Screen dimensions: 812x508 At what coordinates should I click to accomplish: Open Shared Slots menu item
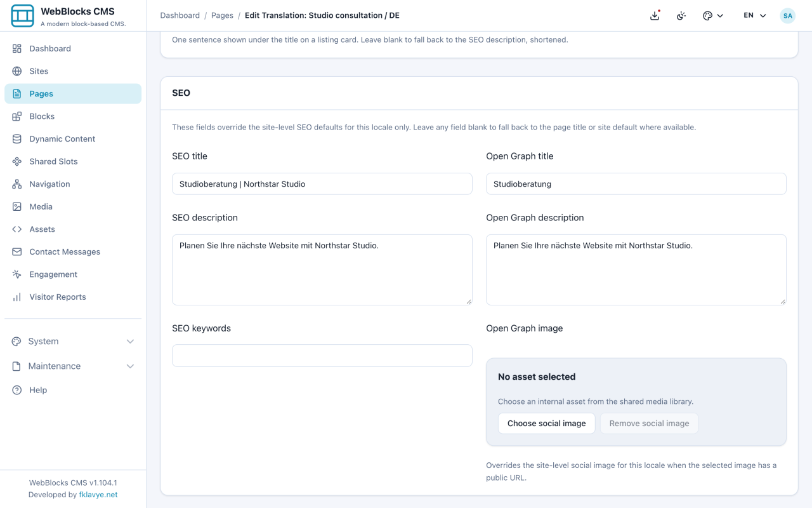click(73, 161)
